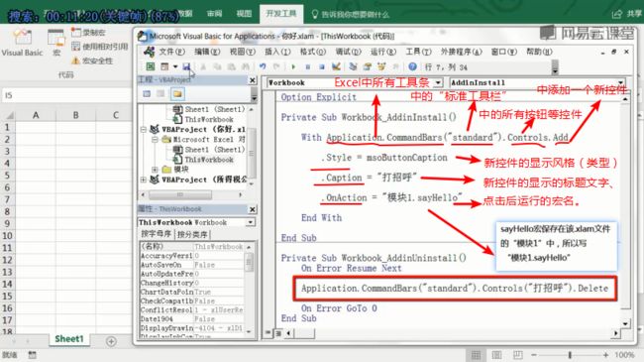Click the Insert UserForm toolbar icon
This screenshot has width=644, height=362.
[164, 66]
